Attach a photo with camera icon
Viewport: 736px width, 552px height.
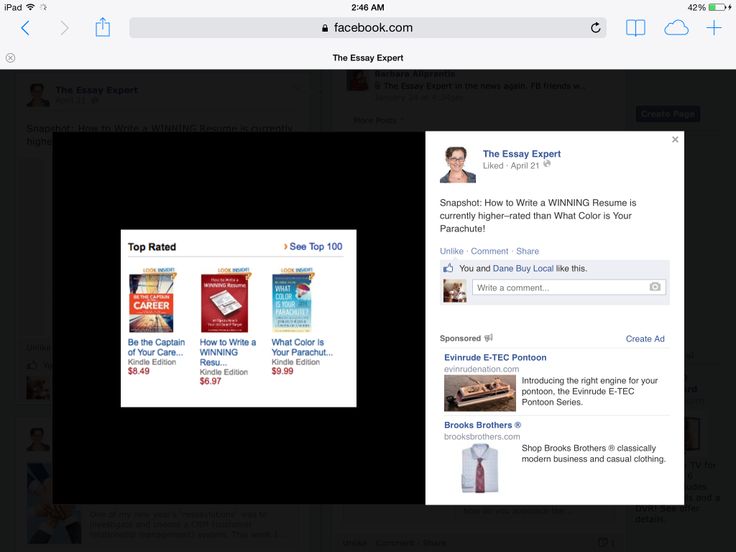pos(655,287)
